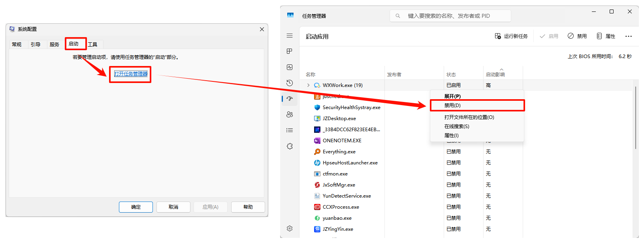Image resolution: width=644 pixels, height=247 pixels.
Task: Choose 展开(P) in the context menu
Action: (x=477, y=96)
